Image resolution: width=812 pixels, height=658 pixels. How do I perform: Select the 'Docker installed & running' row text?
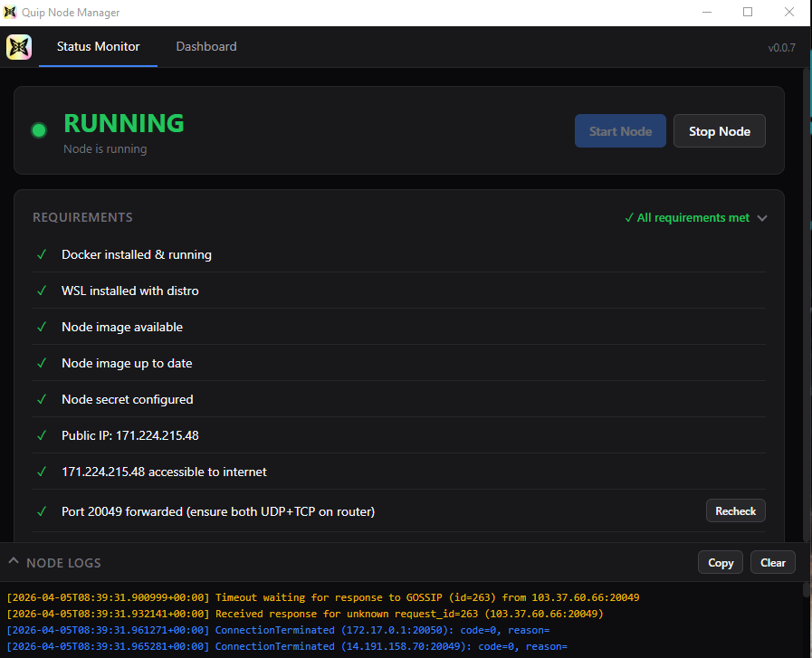click(x=137, y=254)
